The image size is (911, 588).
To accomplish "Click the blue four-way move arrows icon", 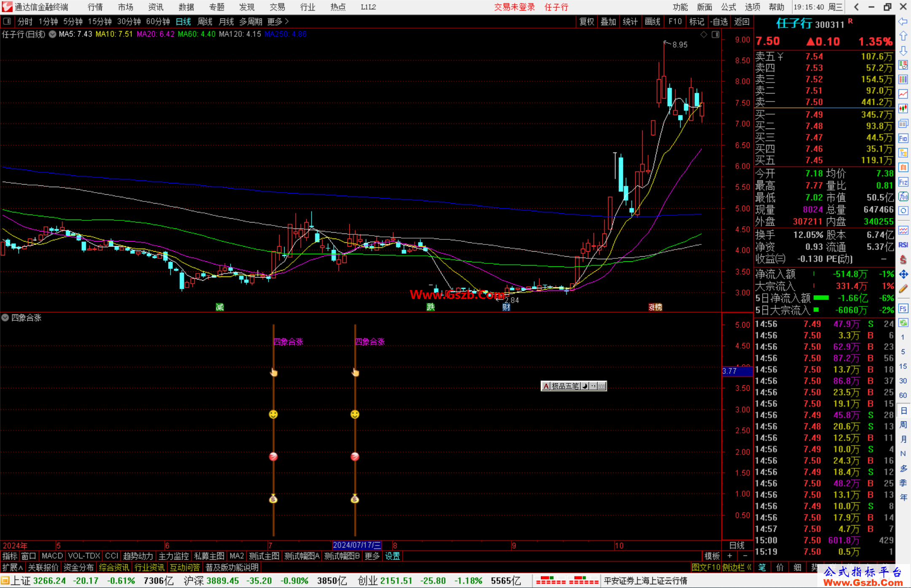I will pos(903,274).
